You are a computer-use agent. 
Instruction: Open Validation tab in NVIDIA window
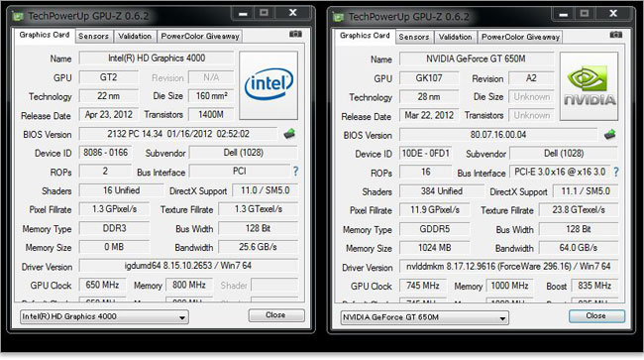[x=455, y=37]
